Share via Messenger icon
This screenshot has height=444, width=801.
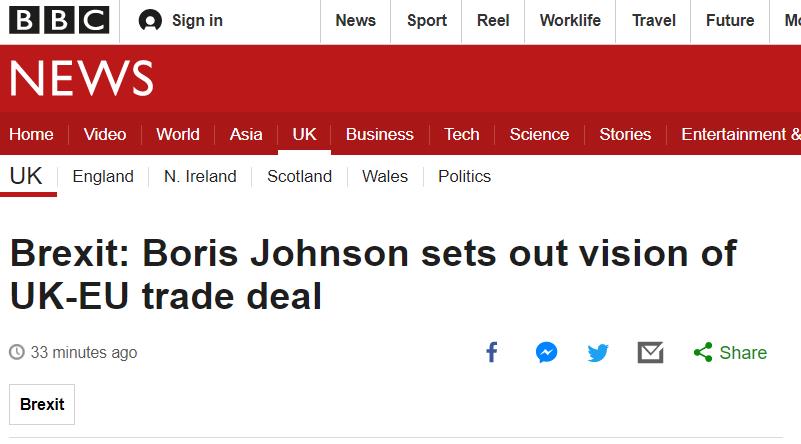pos(546,352)
